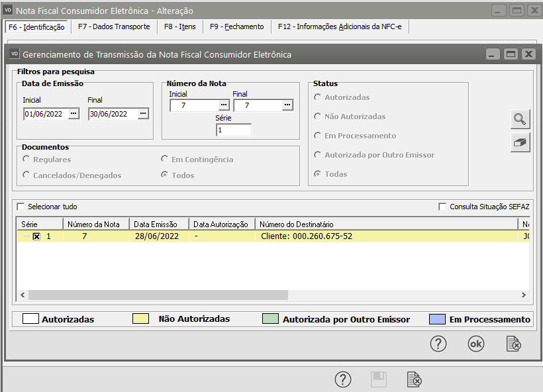543x392 pixels.
Task: Open help in transmission management dialog
Action: click(438, 344)
